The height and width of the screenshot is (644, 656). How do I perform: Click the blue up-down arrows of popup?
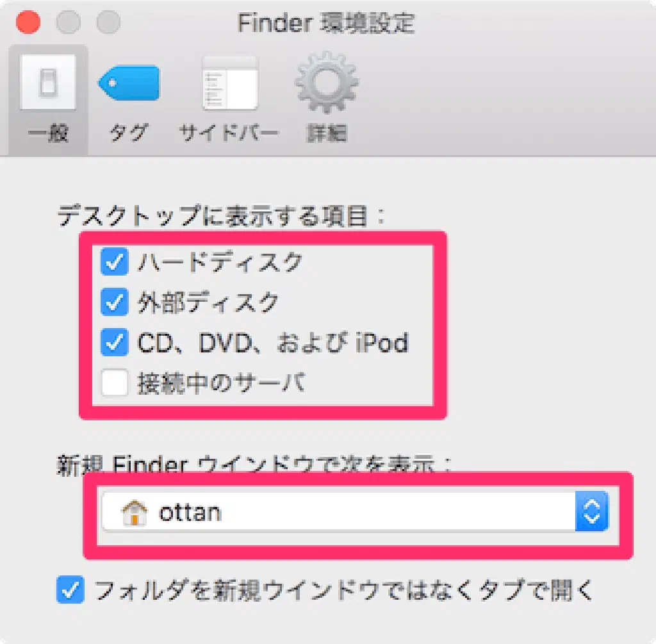591,511
